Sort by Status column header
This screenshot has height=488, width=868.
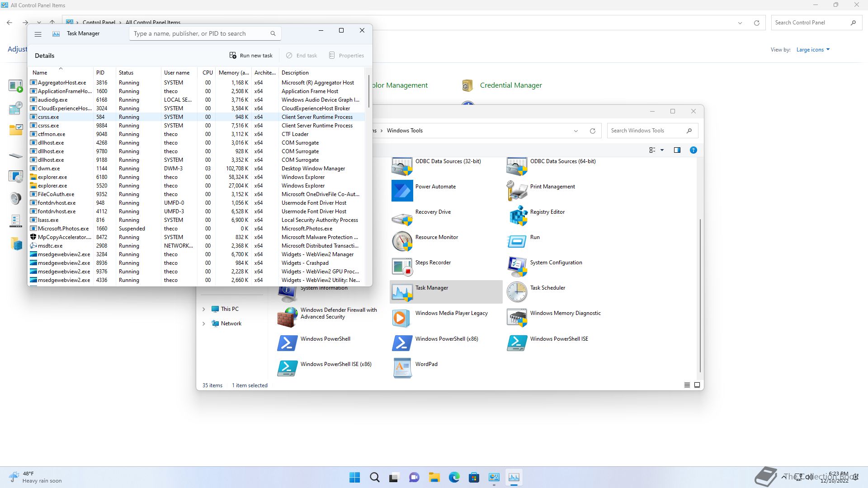pyautogui.click(x=138, y=72)
